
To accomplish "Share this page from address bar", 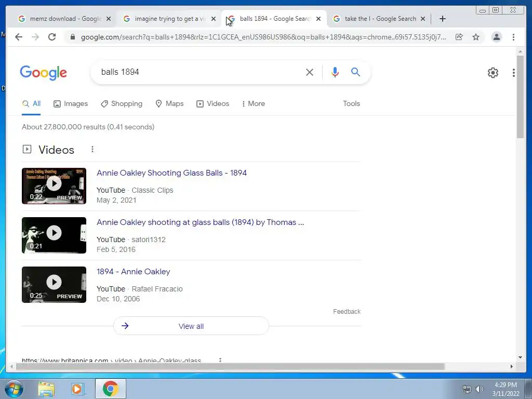I will pos(459,37).
